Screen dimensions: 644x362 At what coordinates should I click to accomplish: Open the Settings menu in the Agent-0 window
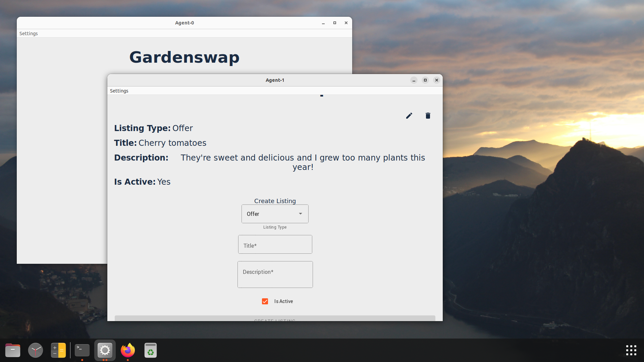point(28,33)
